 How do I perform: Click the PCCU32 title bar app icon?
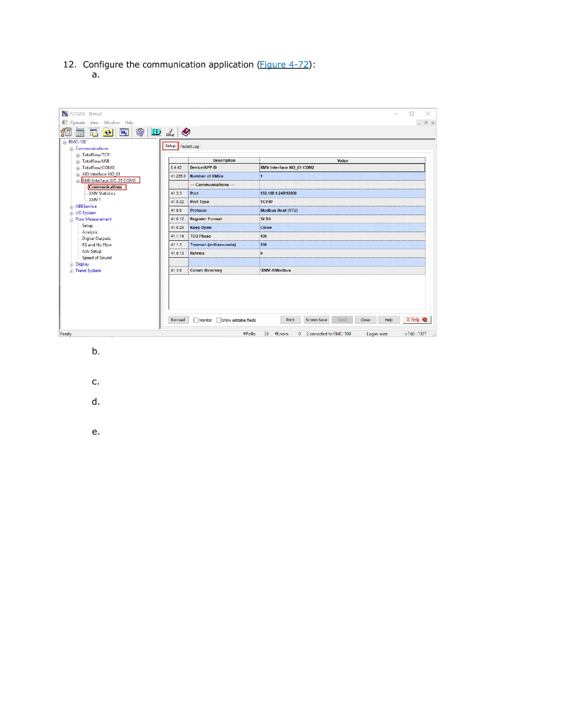tap(65, 114)
